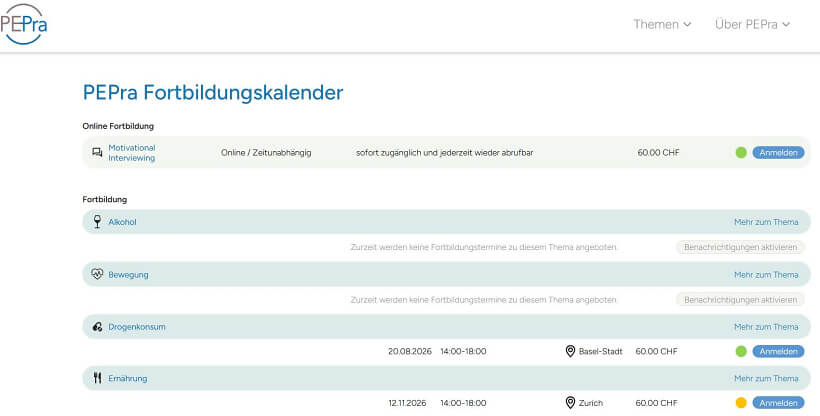
Task: Click green availability dot for Motivational Interviewing
Action: pos(741,153)
